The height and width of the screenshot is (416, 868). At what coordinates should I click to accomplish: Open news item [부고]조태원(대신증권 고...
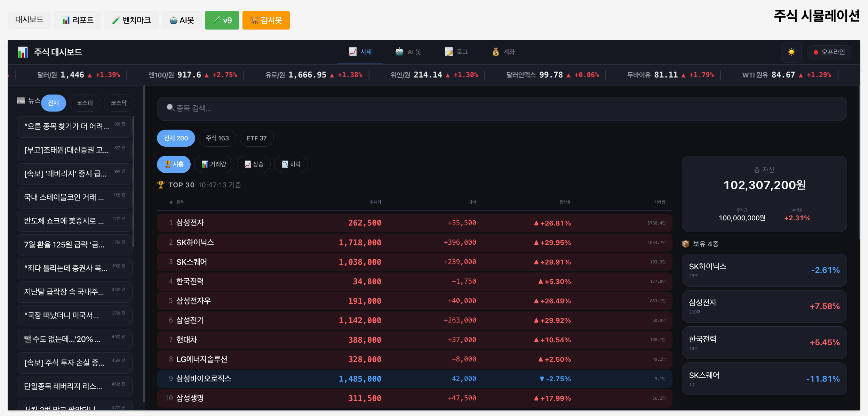[x=74, y=150]
